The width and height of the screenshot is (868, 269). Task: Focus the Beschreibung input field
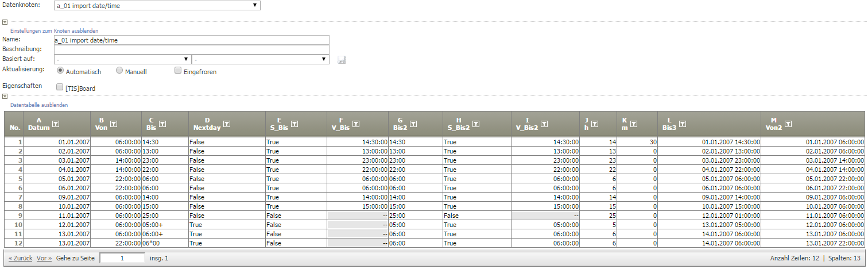pos(191,49)
